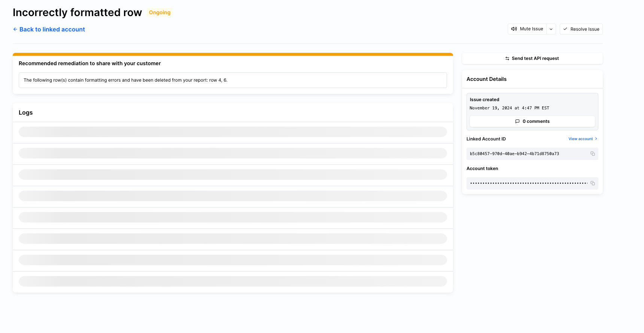Click the Linked Account ID label

tap(486, 139)
